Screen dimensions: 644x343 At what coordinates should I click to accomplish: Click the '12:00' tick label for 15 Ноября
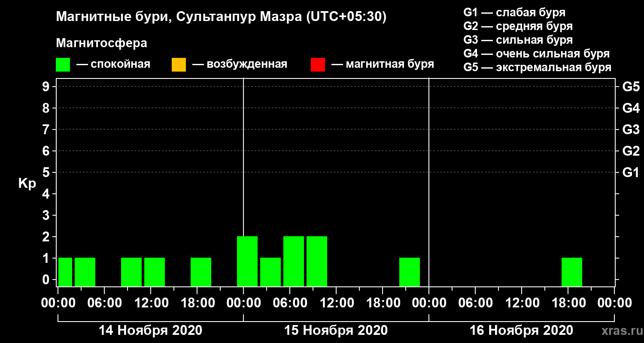click(x=336, y=303)
